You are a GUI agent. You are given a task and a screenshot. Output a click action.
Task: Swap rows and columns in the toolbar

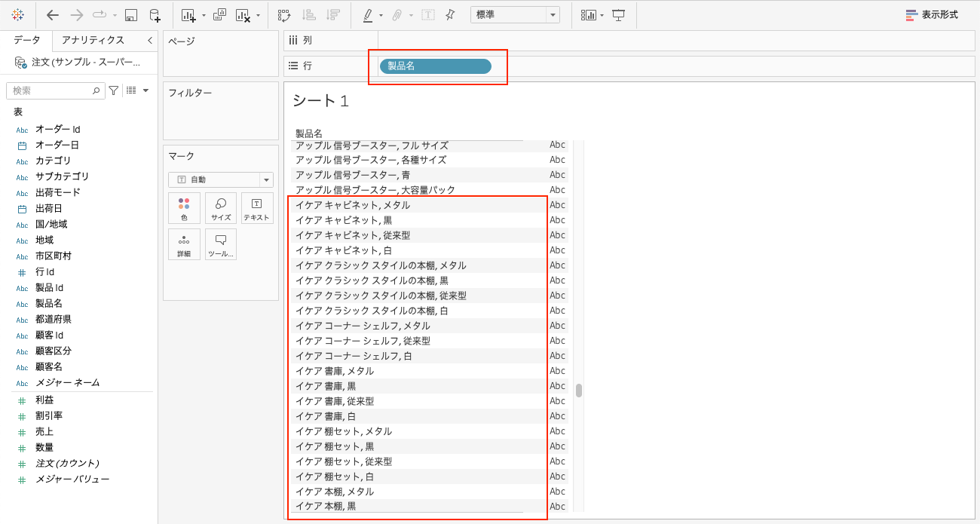click(x=283, y=14)
